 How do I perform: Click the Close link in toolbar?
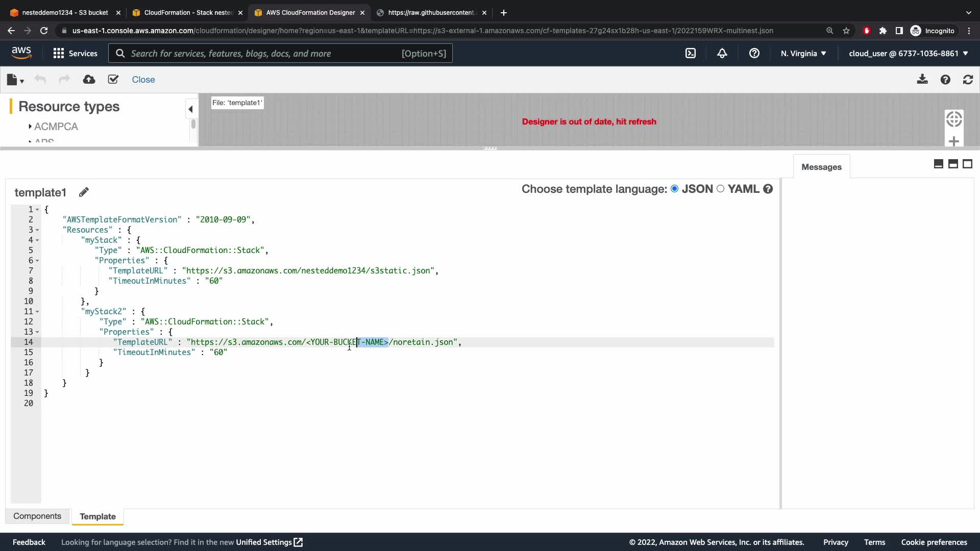[x=143, y=80]
